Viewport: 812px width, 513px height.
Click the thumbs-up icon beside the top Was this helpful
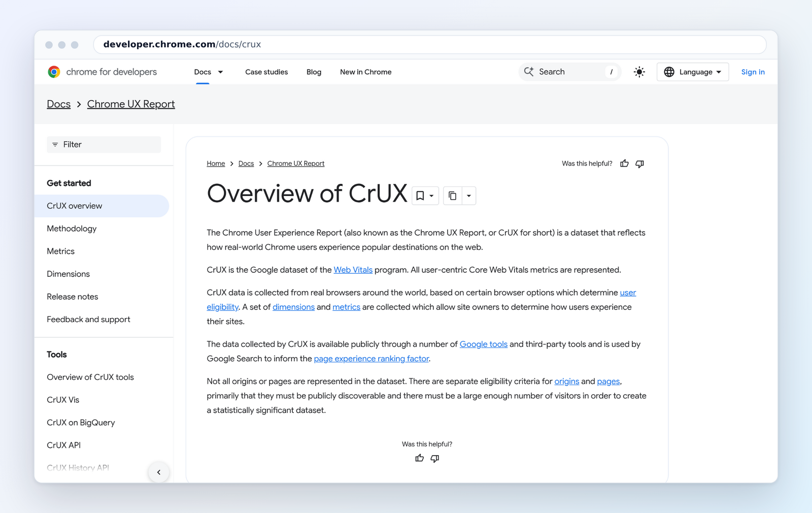tap(624, 164)
